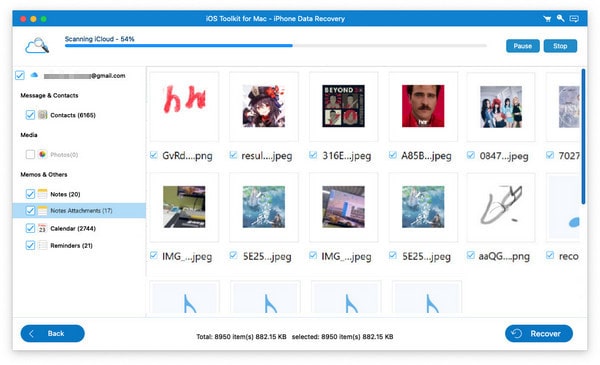Open the girl group 0847...jpeg thumbnail
This screenshot has width=600, height=365.
(x=501, y=106)
